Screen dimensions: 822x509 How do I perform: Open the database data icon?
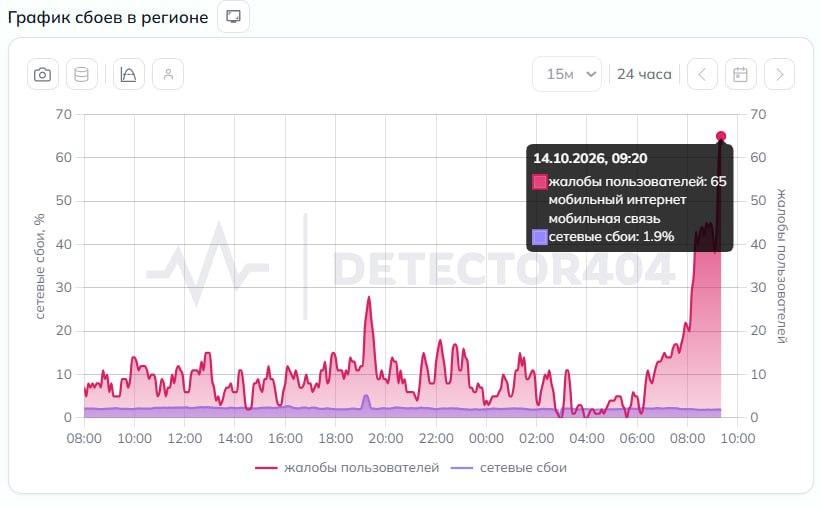pos(81,74)
